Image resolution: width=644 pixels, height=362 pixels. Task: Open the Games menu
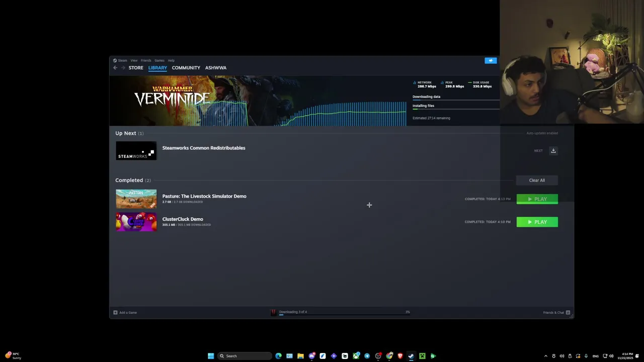pos(159,60)
